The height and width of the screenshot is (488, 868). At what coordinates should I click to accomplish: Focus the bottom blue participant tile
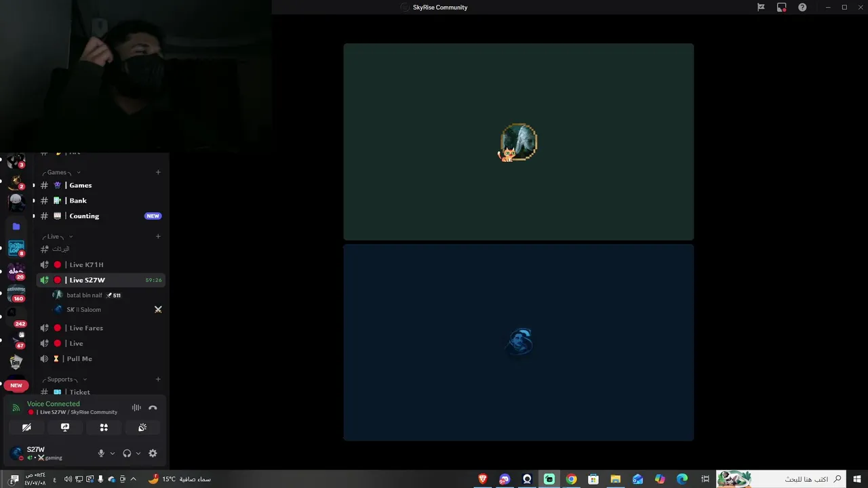click(519, 342)
